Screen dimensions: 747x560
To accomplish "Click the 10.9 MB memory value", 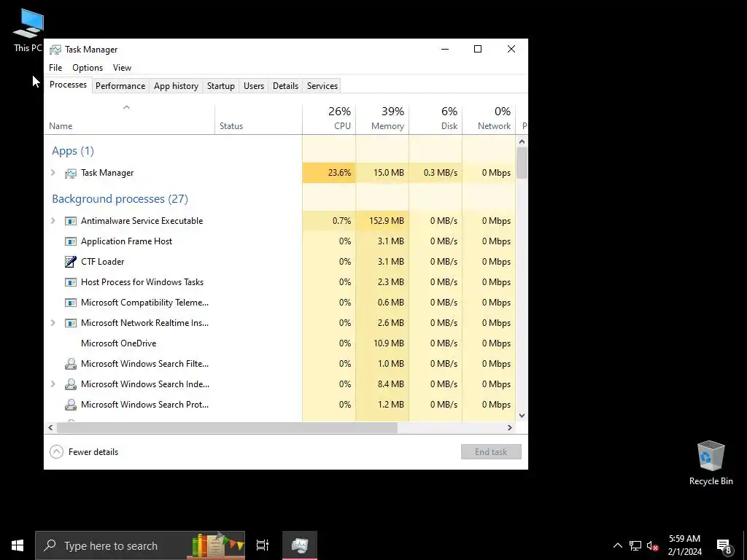I will point(389,343).
